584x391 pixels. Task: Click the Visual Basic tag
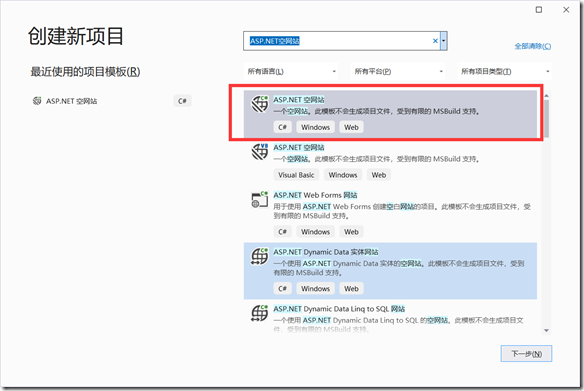296,175
